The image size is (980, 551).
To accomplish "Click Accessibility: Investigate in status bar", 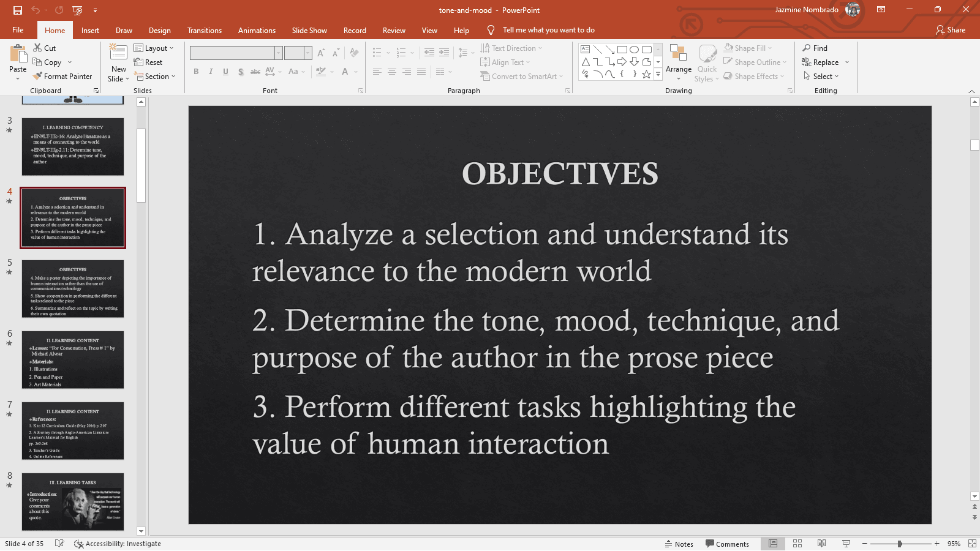I will tap(116, 544).
